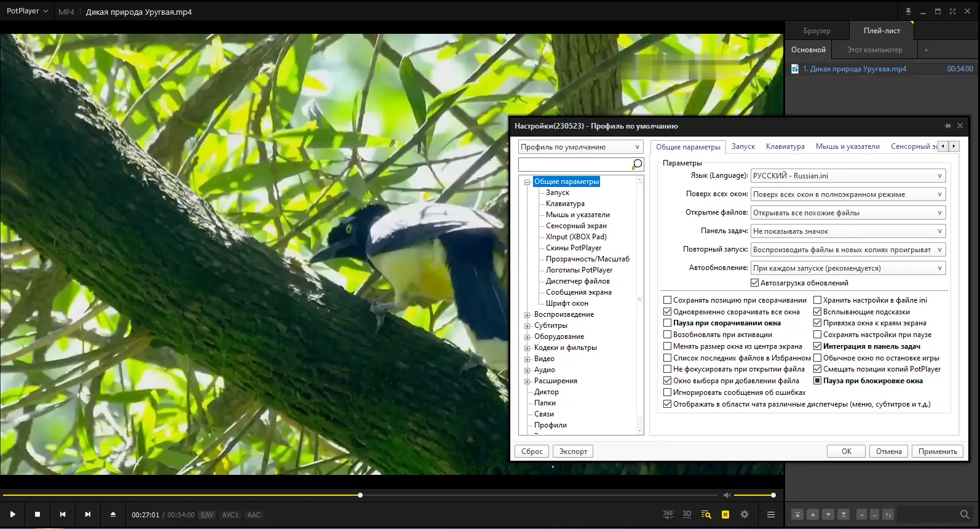Click the search magnifier in settings
The image size is (980, 529).
pyautogui.click(x=636, y=164)
